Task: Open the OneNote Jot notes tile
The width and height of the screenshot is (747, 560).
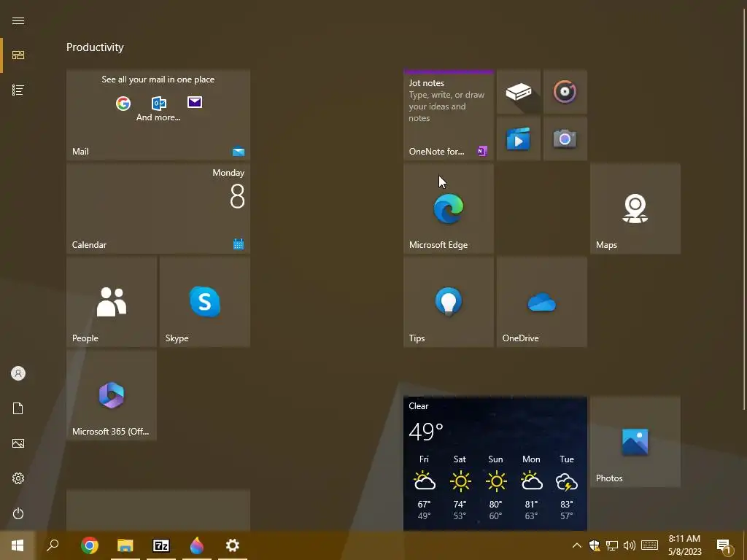Action: coord(449,114)
